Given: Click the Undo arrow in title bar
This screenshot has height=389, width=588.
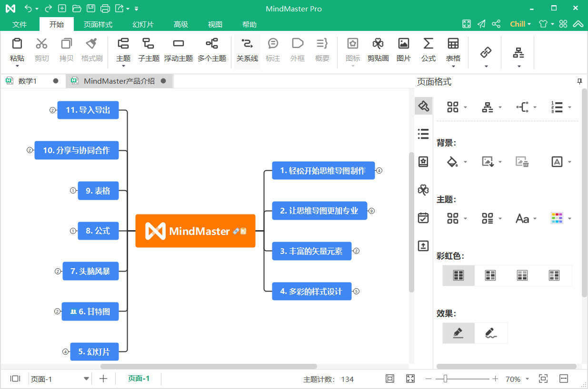Looking at the screenshot, I should (28, 9).
